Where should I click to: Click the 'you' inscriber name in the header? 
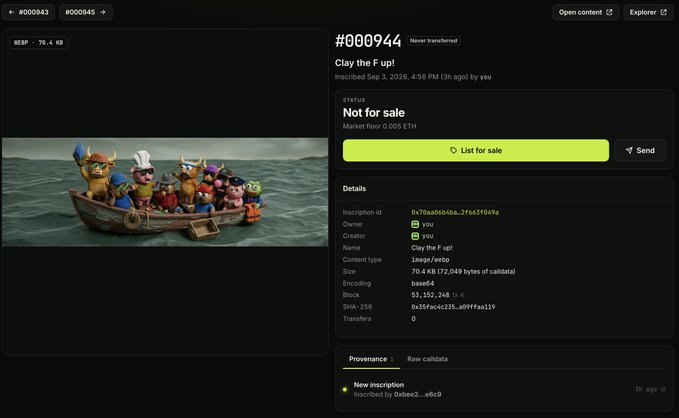[x=485, y=77]
